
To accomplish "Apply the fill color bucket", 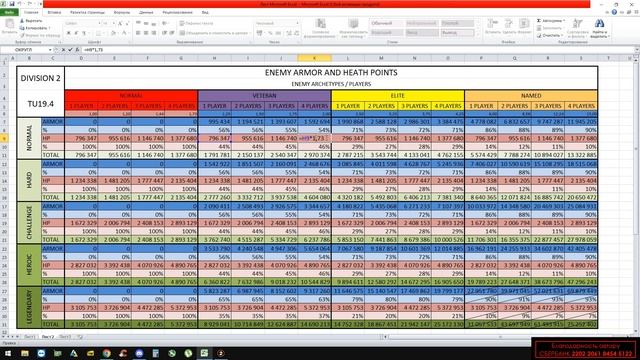I will (114, 33).
